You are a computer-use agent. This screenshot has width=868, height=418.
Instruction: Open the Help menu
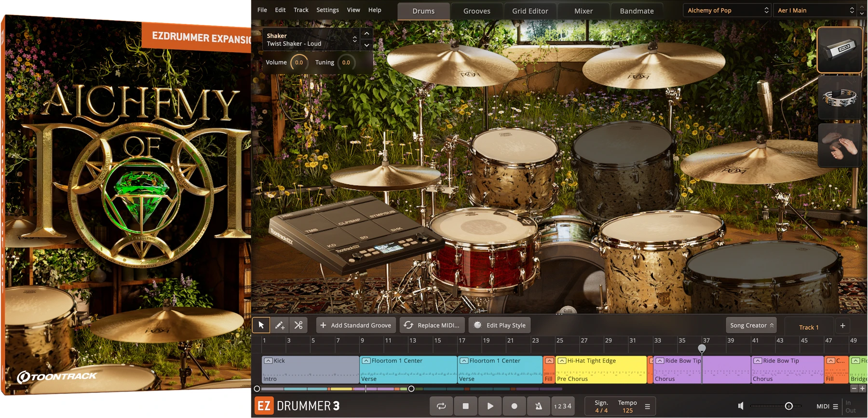click(375, 10)
